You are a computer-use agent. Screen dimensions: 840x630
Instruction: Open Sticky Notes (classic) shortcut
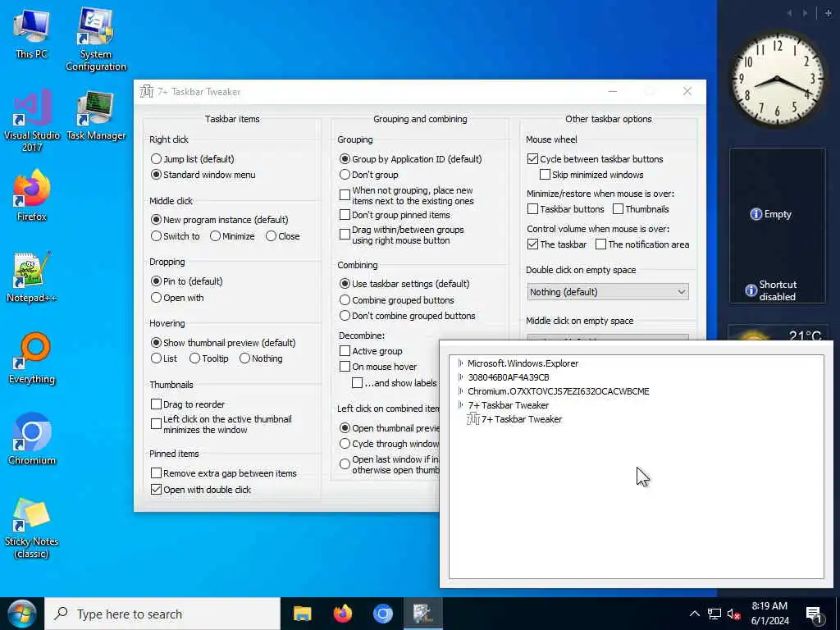click(x=32, y=527)
